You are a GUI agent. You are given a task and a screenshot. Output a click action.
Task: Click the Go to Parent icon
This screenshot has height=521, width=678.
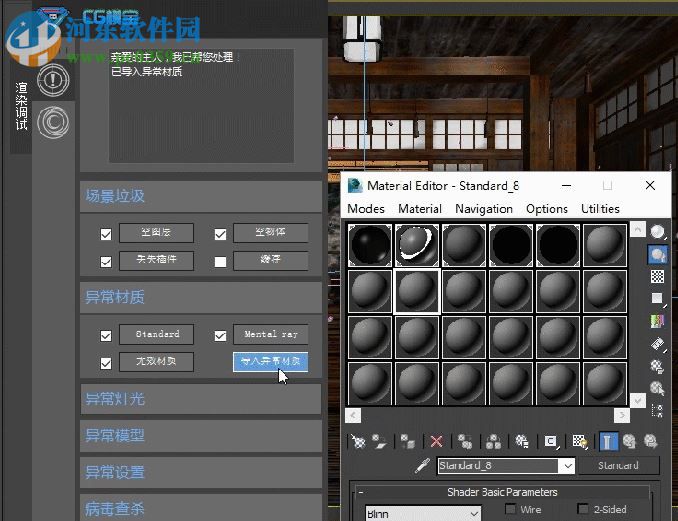pyautogui.click(x=630, y=441)
